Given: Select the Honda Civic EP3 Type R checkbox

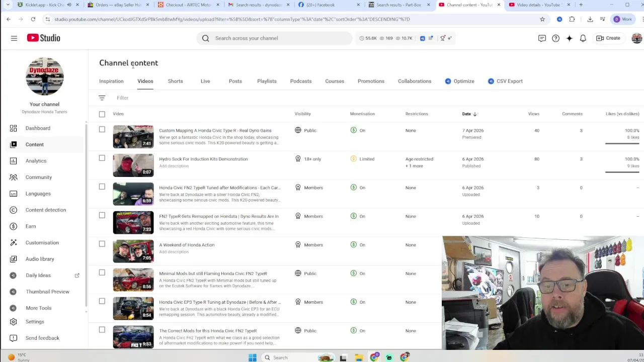Looking at the screenshot, I should 102,301.
